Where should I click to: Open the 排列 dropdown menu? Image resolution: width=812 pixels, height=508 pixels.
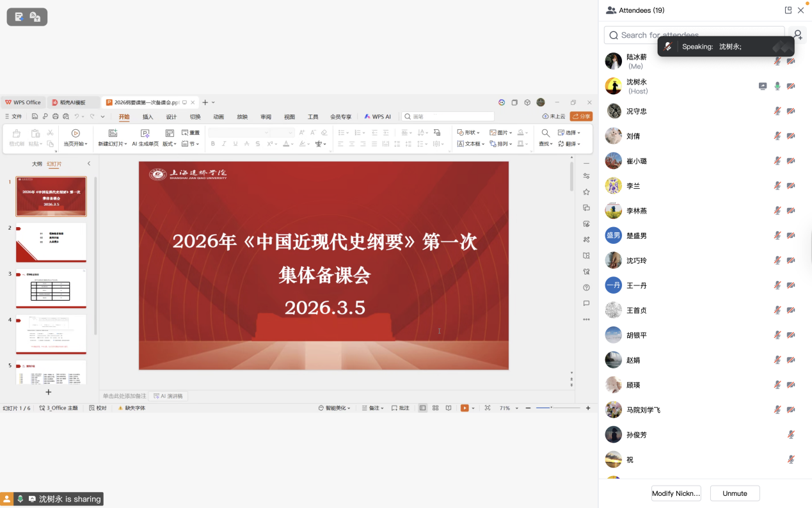502,143
